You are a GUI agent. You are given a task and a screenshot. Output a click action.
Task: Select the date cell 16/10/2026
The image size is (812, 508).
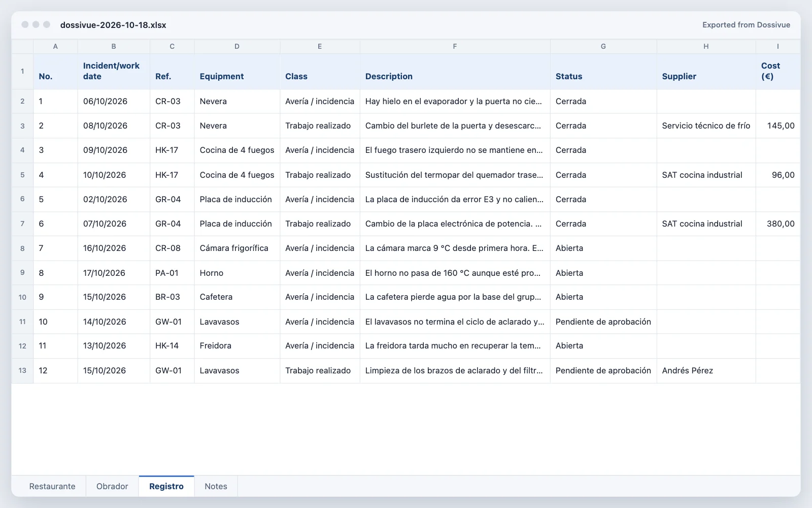(x=114, y=248)
